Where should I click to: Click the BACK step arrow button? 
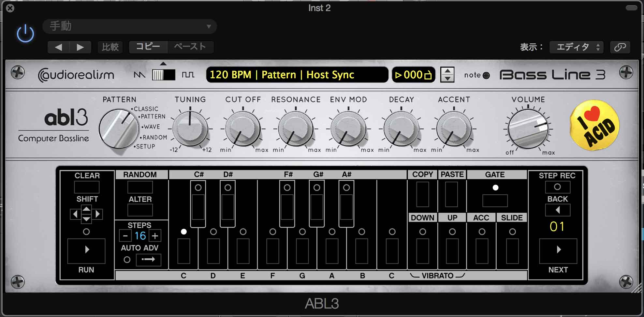point(558,210)
